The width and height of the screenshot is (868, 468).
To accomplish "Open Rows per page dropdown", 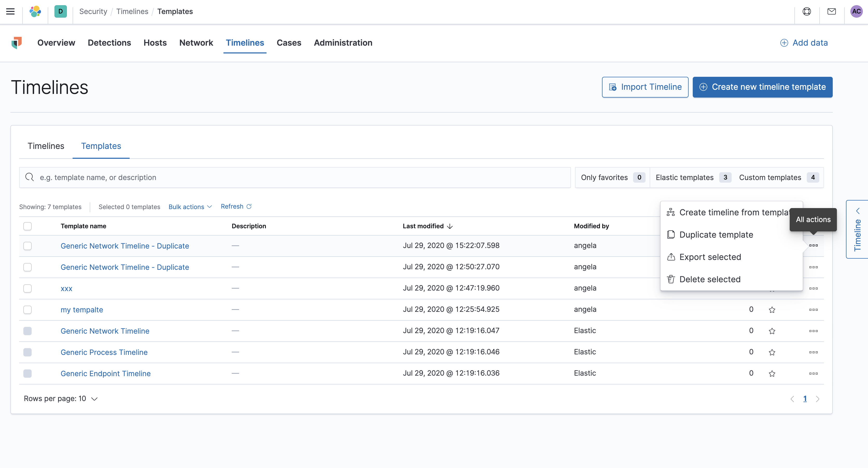I will (x=61, y=398).
